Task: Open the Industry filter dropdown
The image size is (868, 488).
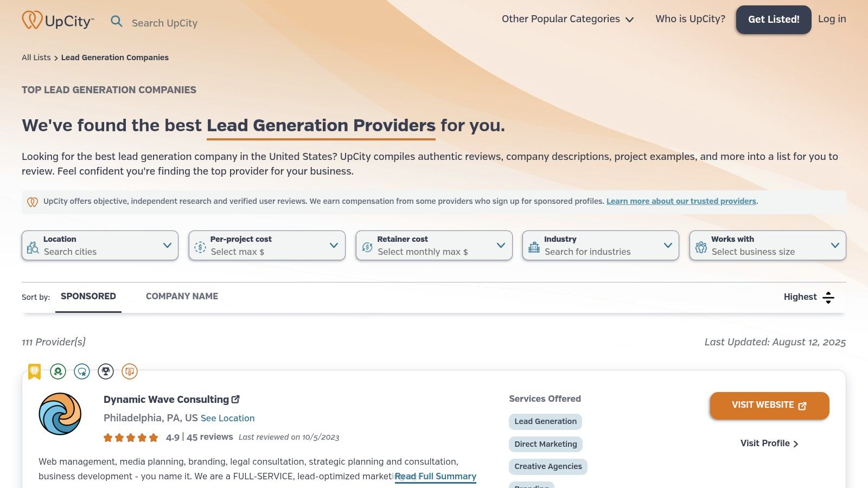Action: tap(601, 246)
